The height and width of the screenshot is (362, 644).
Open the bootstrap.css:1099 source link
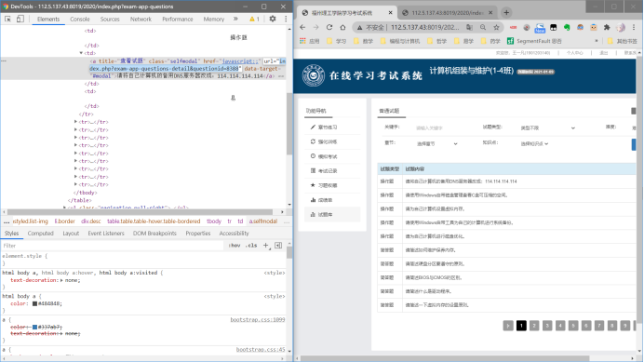(x=258, y=319)
